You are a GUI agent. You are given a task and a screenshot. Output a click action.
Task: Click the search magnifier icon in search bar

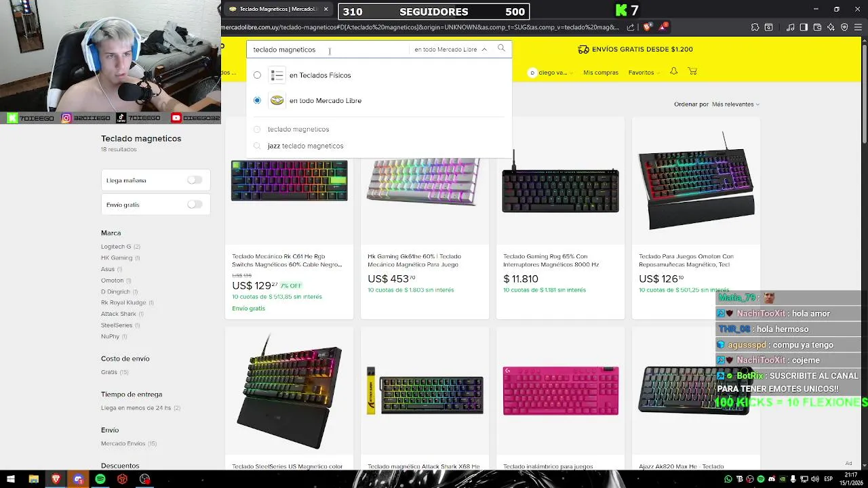[501, 48]
